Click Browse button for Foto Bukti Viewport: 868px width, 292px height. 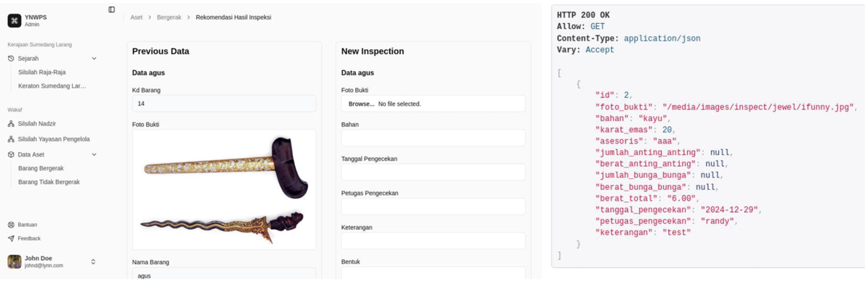[362, 104]
